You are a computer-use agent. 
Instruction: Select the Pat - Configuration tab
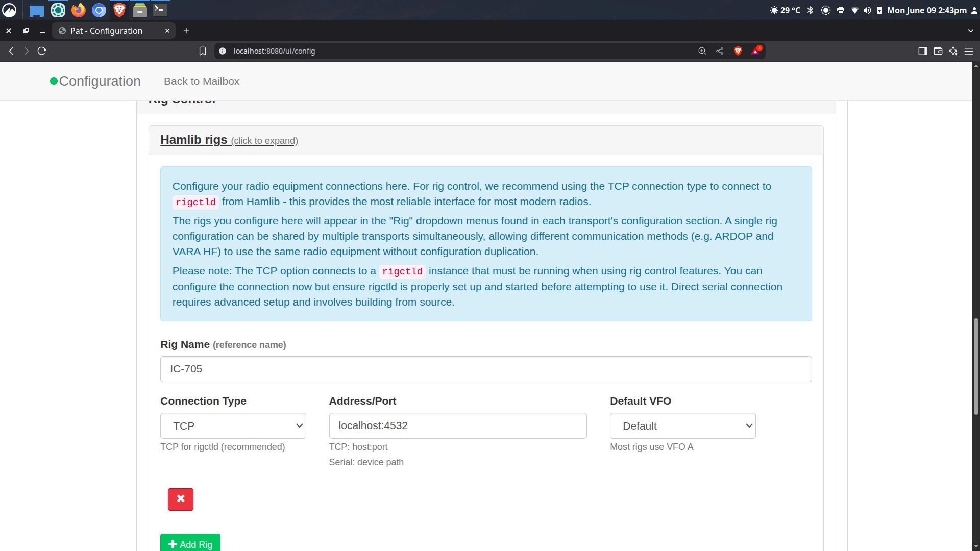(114, 31)
